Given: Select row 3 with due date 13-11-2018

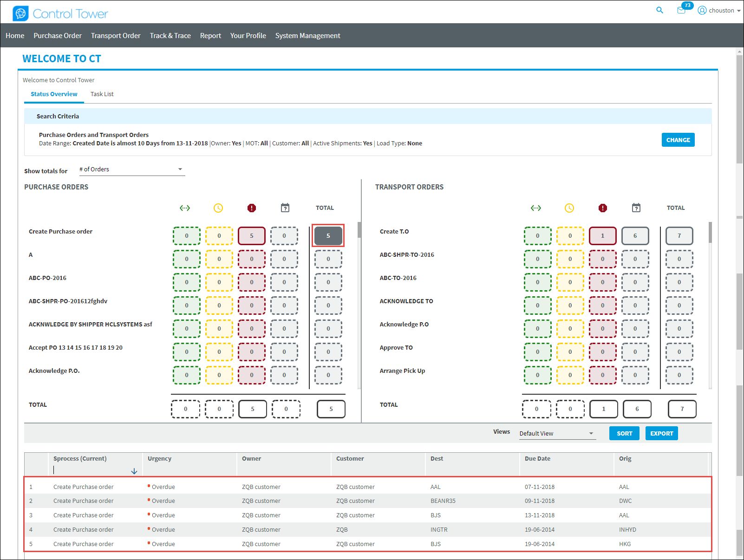Looking at the screenshot, I should click(368, 515).
